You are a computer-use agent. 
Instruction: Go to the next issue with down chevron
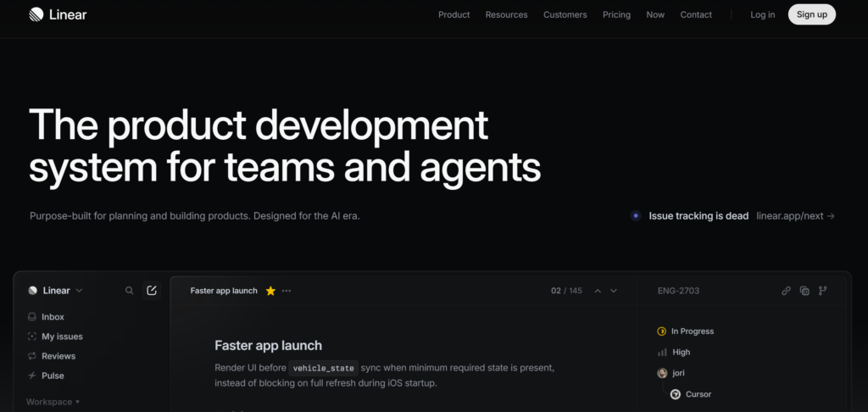click(614, 291)
